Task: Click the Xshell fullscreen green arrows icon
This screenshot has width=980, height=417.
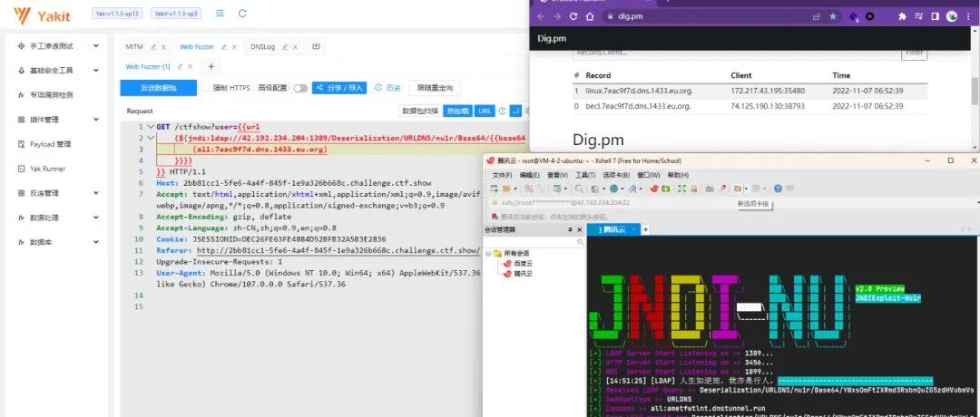Action: pos(681,189)
